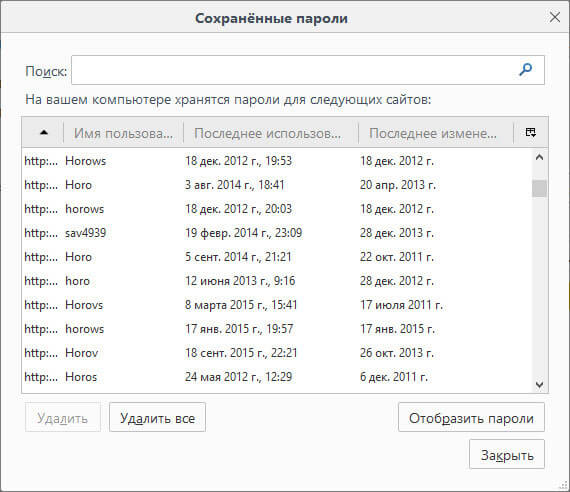This screenshot has width=570, height=492.
Task: Sort by the Последнее изменение column
Action: pyautogui.click(x=435, y=133)
